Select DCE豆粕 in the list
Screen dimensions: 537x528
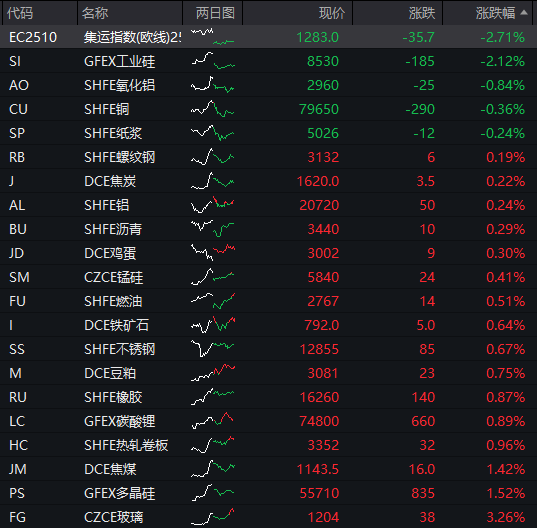[x=110, y=373]
